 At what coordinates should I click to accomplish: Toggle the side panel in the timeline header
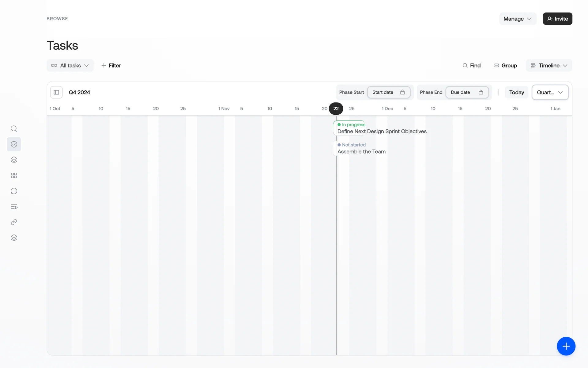[x=56, y=92]
